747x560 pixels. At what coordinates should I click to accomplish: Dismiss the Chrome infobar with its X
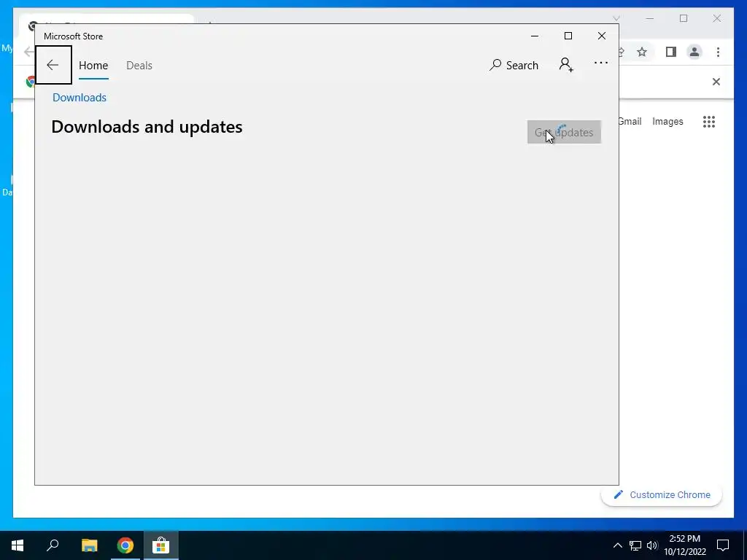point(716,82)
